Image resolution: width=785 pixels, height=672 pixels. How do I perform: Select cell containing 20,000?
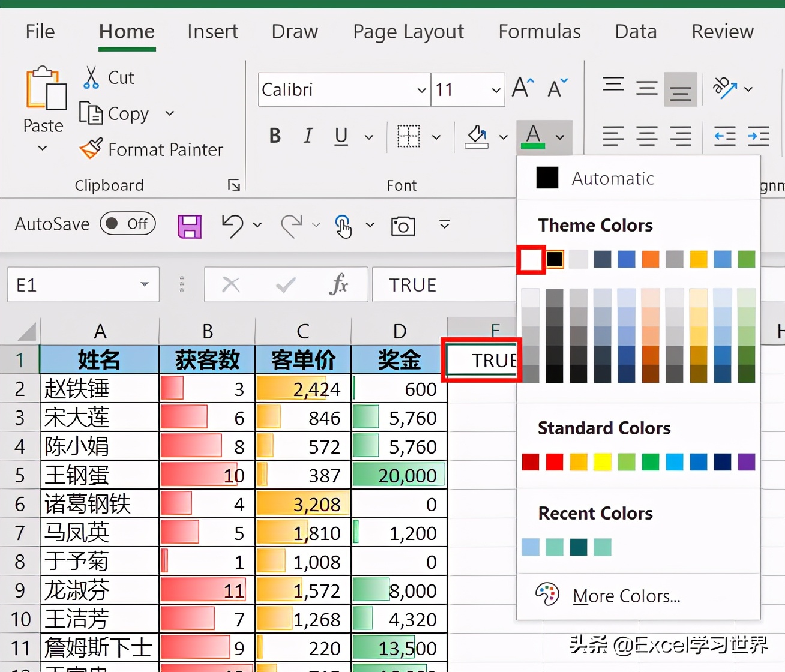pos(399,475)
